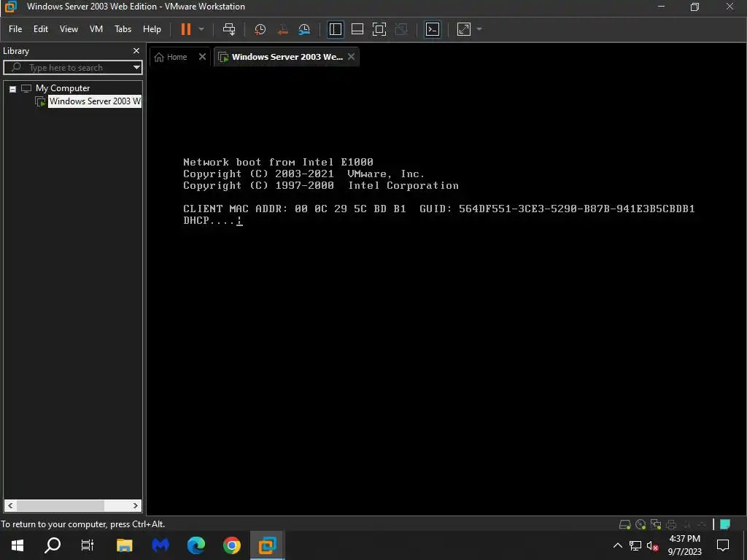Click the host network tray icon
Image resolution: width=747 pixels, height=560 pixels.
635,545
